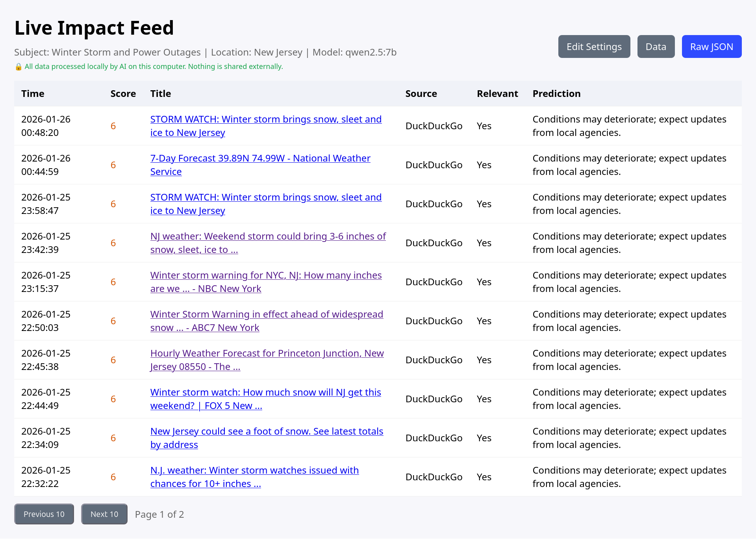
Task: Open the FOX 5 winter storm watch link
Action: click(x=265, y=399)
